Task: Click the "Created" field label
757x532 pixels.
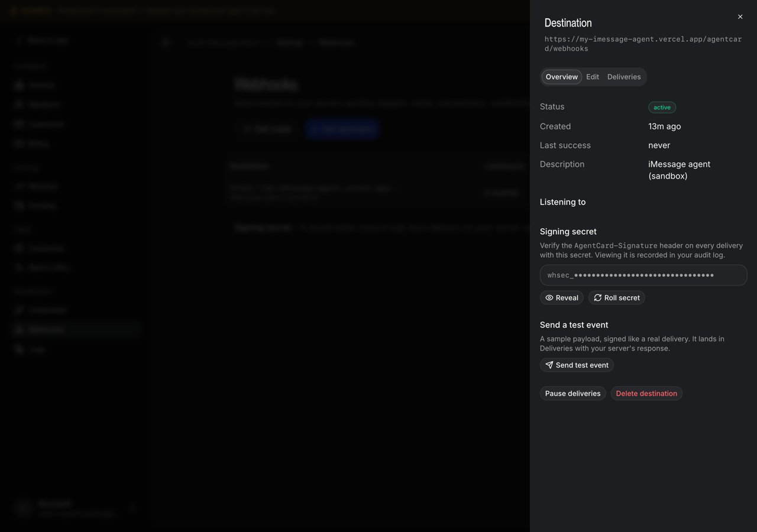Action: (555, 126)
